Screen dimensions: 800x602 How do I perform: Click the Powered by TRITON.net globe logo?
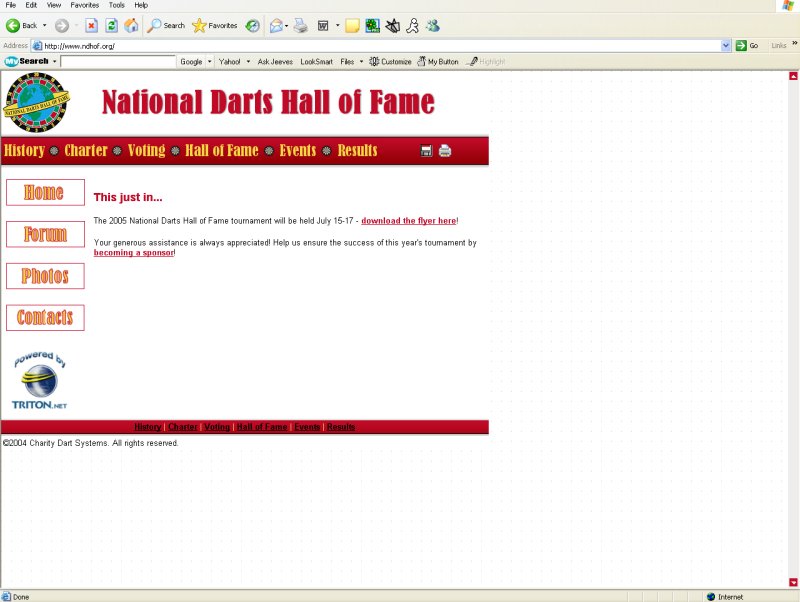38,378
